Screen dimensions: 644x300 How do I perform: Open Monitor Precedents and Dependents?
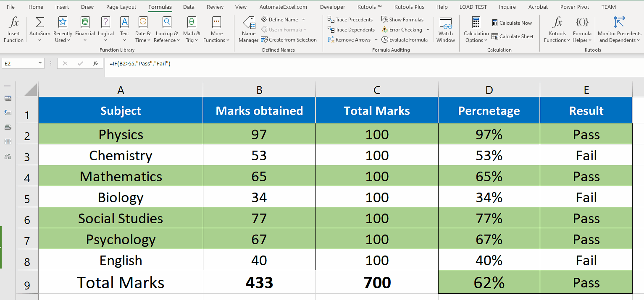[x=619, y=29]
